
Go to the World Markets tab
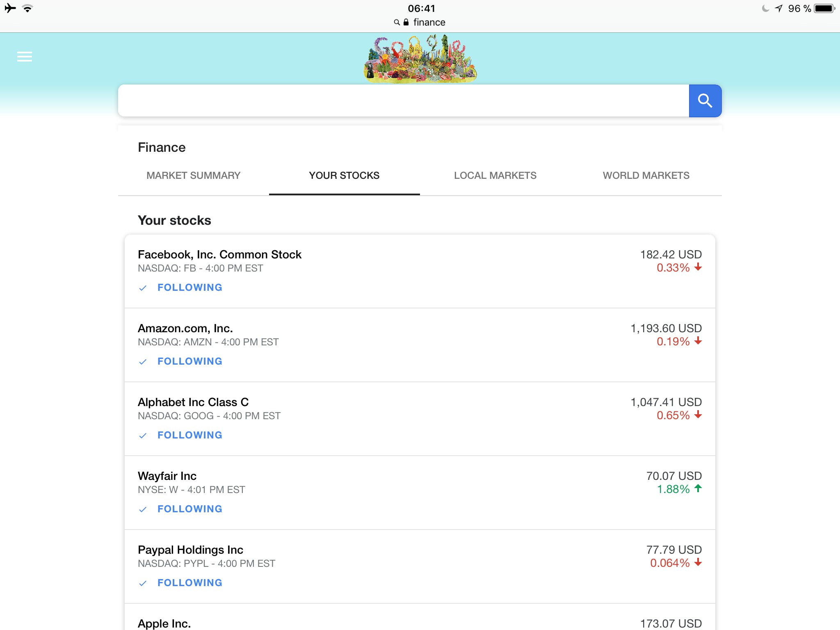[646, 176]
